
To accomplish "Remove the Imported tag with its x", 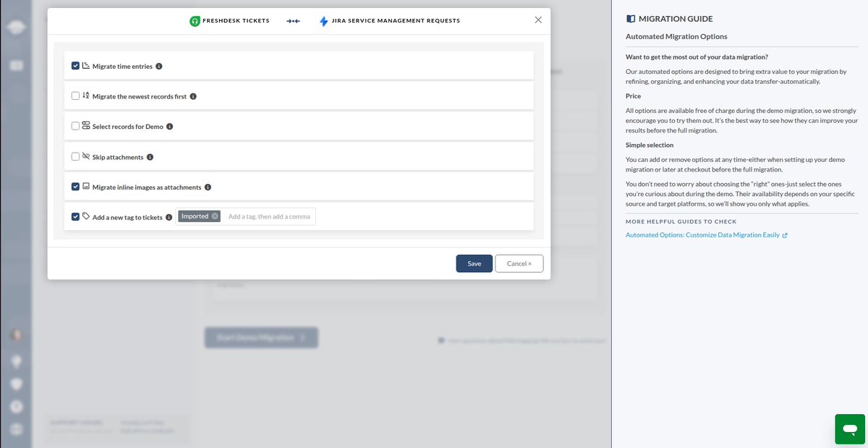I will tap(215, 216).
